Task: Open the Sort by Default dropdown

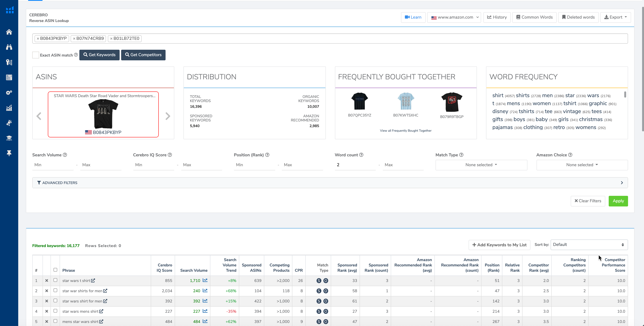Action: point(589,245)
